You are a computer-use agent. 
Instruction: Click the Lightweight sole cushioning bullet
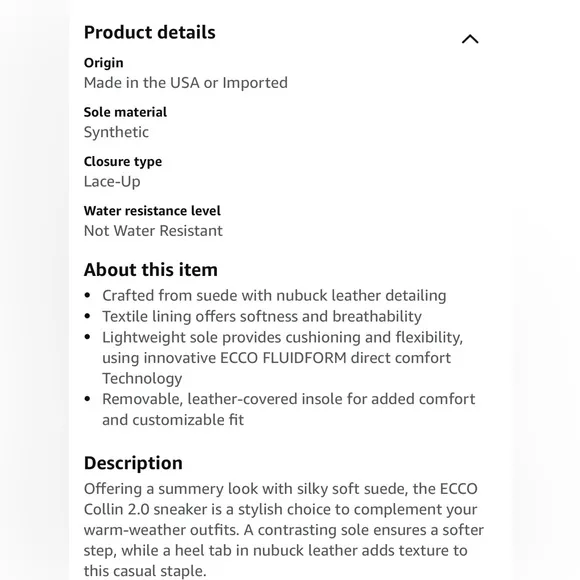pyautogui.click(x=283, y=337)
